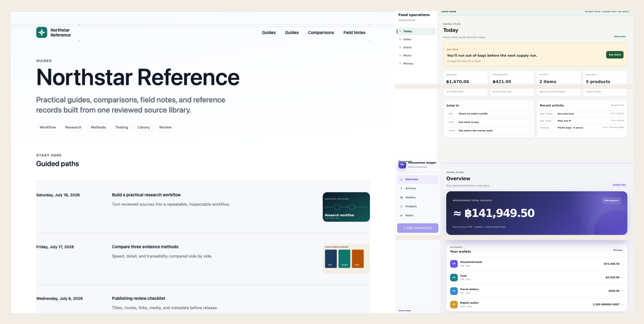The height and width of the screenshot is (324, 644).
Task: Select Menu in Food operations sidebar
Action: point(416,55)
